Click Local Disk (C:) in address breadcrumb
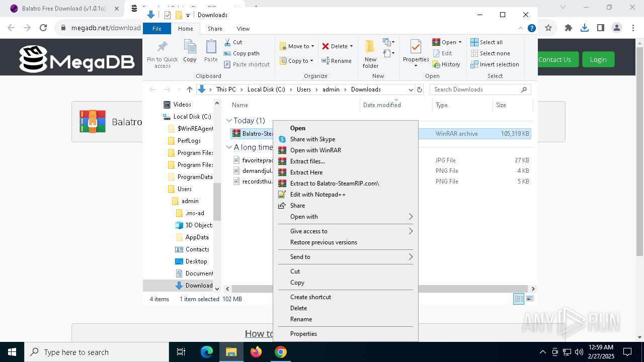644x362 pixels. point(266,89)
